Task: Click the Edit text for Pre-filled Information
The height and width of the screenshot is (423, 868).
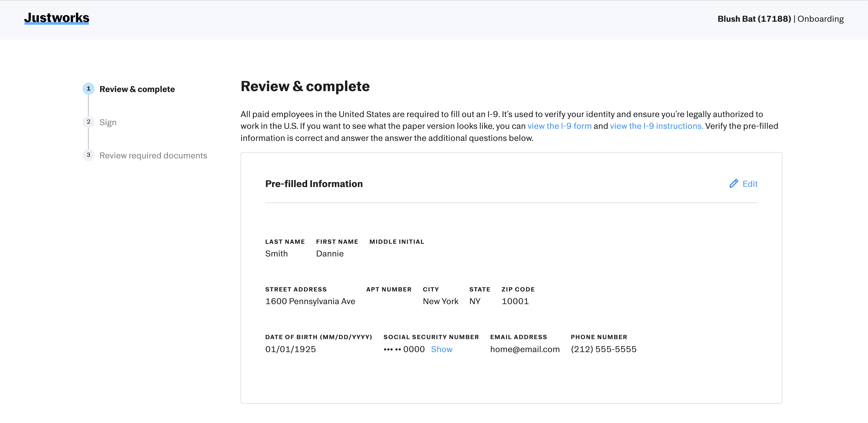Action: 750,184
